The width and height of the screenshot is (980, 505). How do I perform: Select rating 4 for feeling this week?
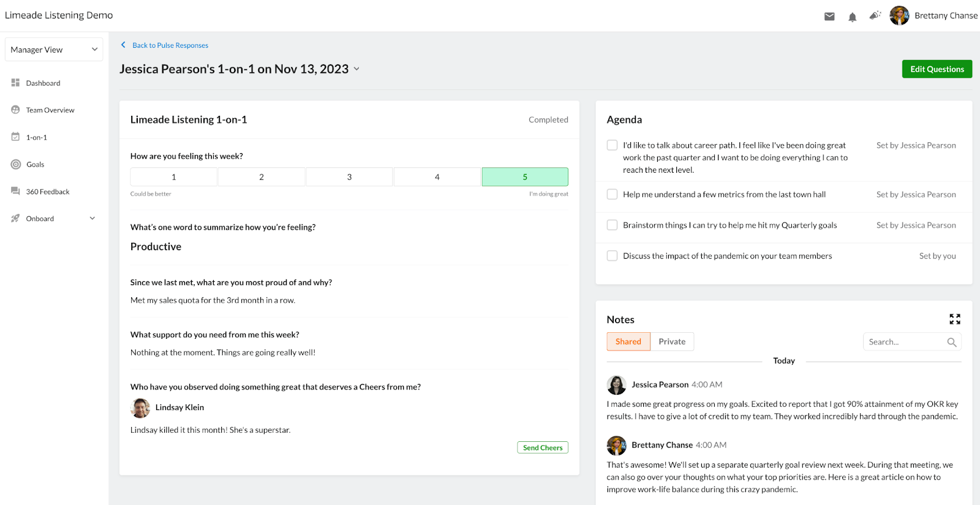click(437, 177)
